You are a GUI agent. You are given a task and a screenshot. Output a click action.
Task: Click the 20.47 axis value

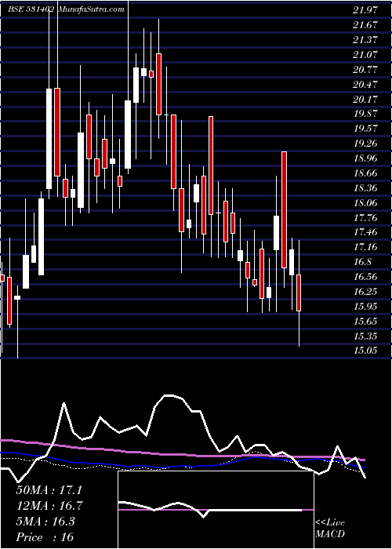pyautogui.click(x=365, y=85)
